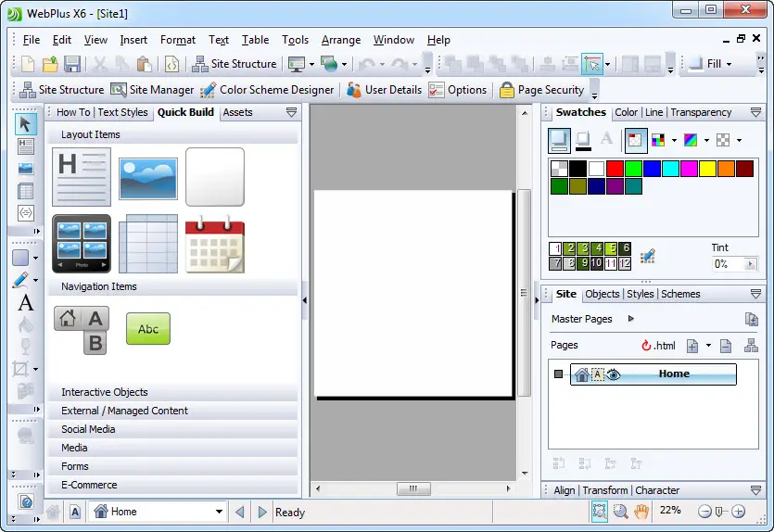This screenshot has height=532, width=774.
Task: Expand Interactive Objects section
Action: tap(172, 392)
